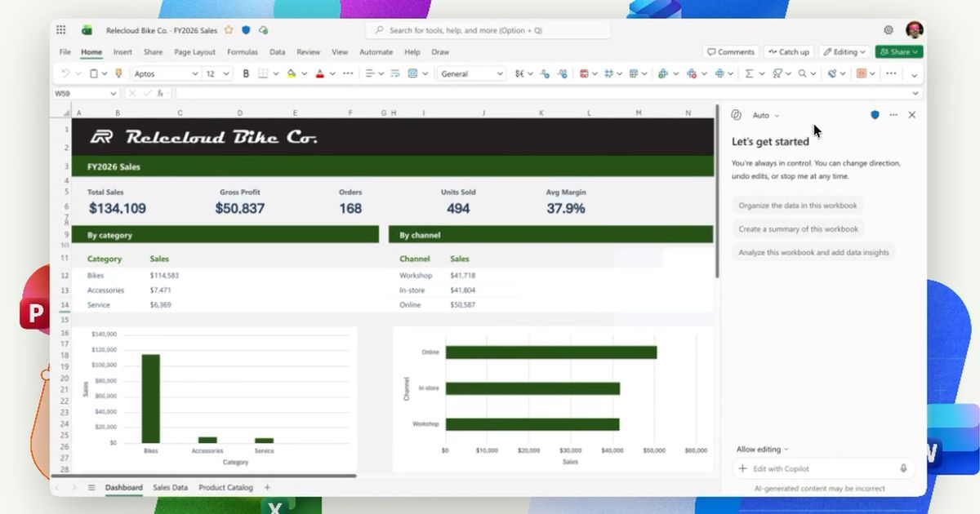Click the Paste clipboard icon
Image resolution: width=980 pixels, height=514 pixels.
94,73
